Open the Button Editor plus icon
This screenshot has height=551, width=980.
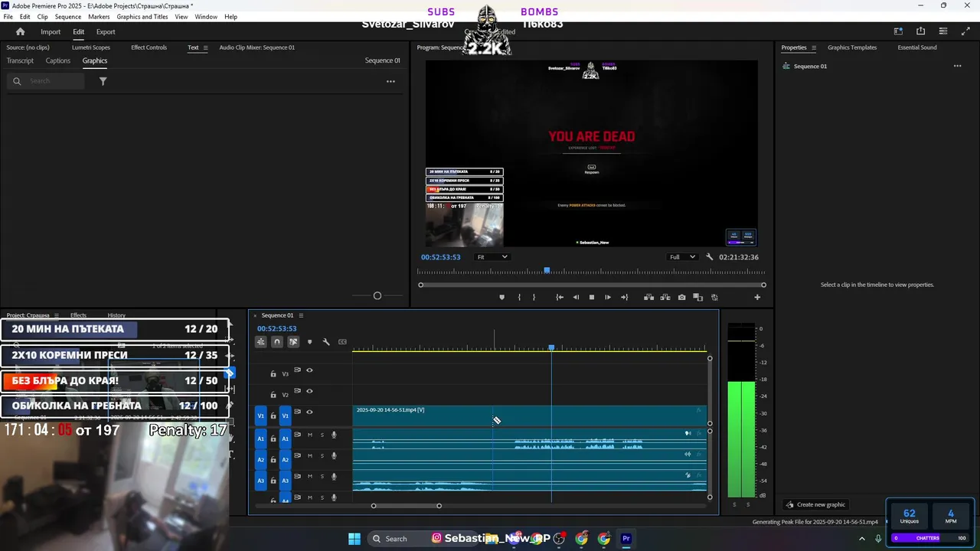pyautogui.click(x=757, y=297)
